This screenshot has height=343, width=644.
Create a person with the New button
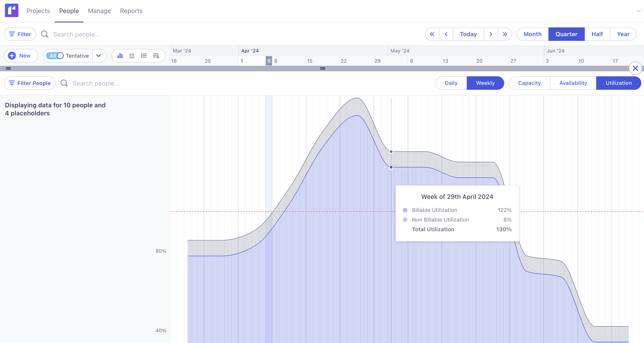click(x=21, y=55)
